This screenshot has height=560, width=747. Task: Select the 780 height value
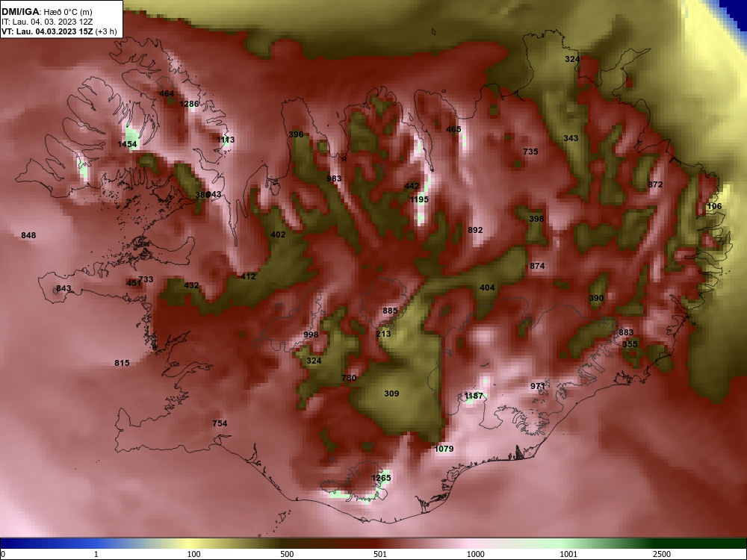tap(349, 378)
